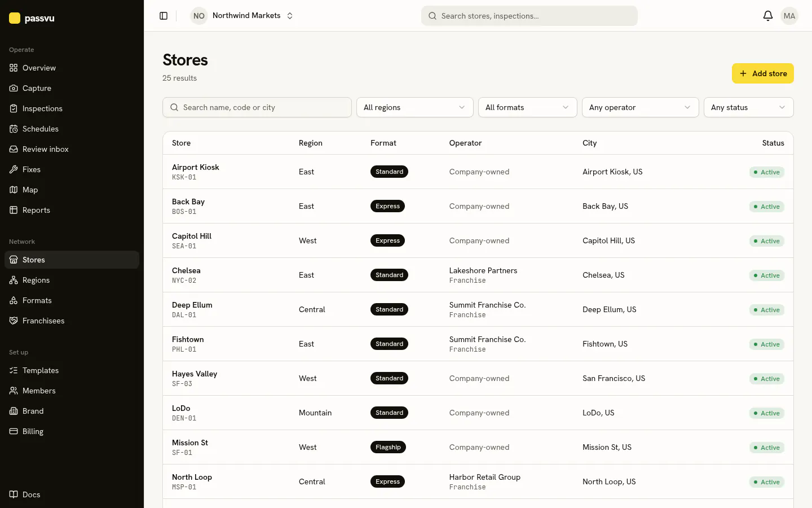
Task: Click the Stores storefront icon
Action: pos(14,260)
